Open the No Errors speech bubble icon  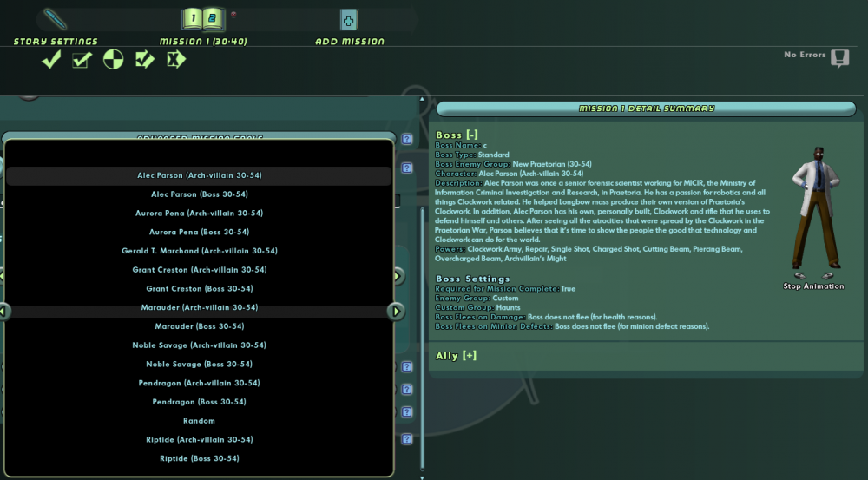pyautogui.click(x=838, y=58)
